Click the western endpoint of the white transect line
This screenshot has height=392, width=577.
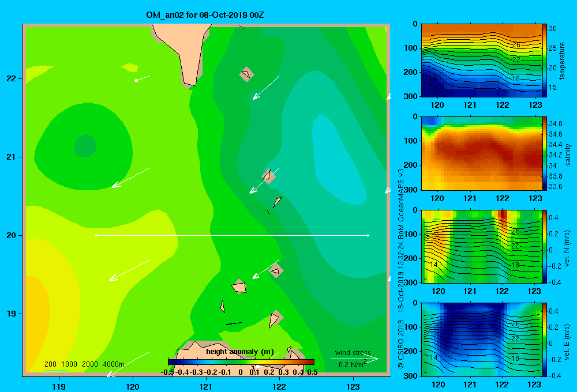[x=96, y=235]
